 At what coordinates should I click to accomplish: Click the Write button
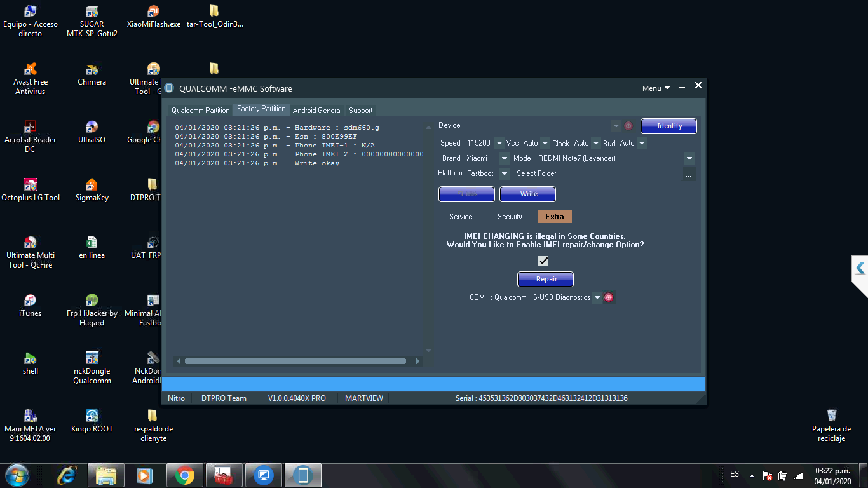tap(528, 194)
